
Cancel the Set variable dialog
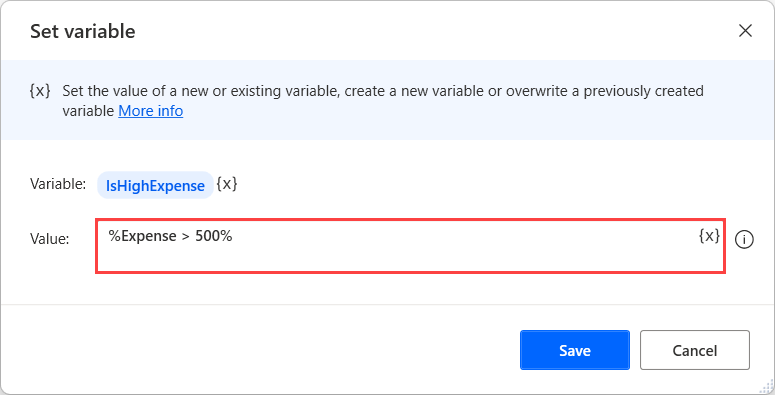click(694, 350)
